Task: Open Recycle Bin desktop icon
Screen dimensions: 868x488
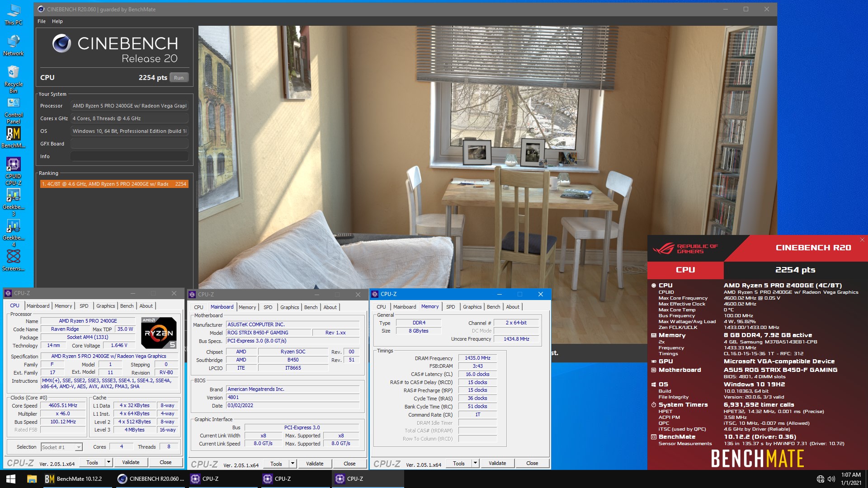Action: 14,79
